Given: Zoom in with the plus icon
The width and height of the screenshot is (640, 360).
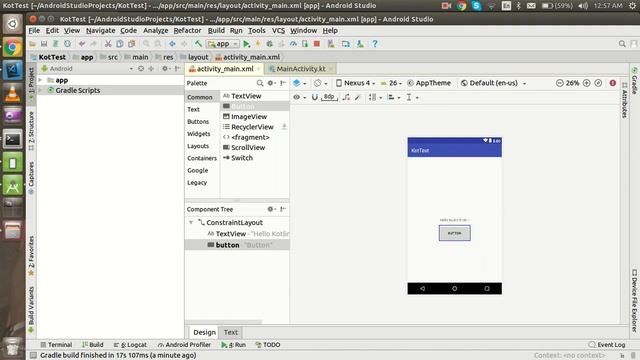Looking at the screenshot, I should click(587, 83).
